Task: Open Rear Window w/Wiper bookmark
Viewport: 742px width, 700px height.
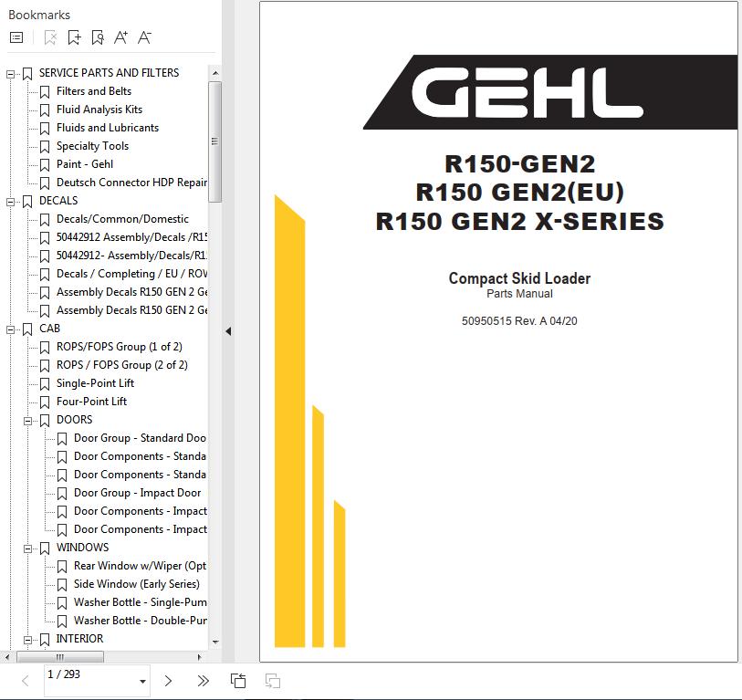Action: click(x=140, y=566)
